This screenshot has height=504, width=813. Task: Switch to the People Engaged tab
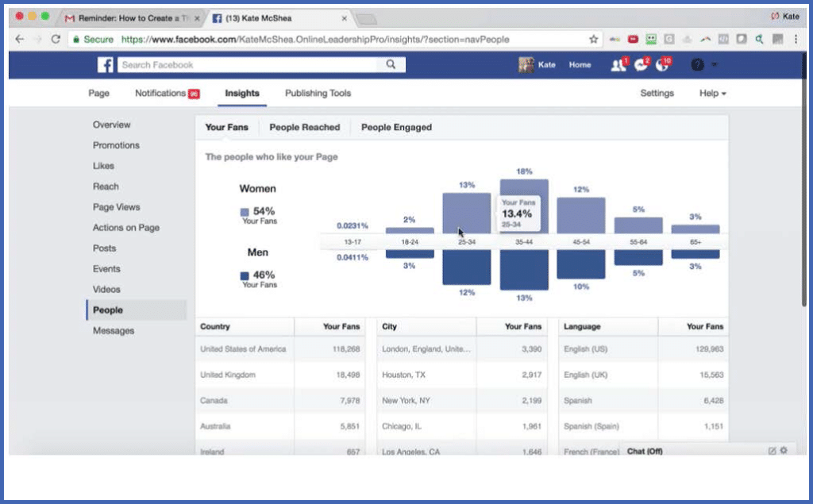point(396,127)
